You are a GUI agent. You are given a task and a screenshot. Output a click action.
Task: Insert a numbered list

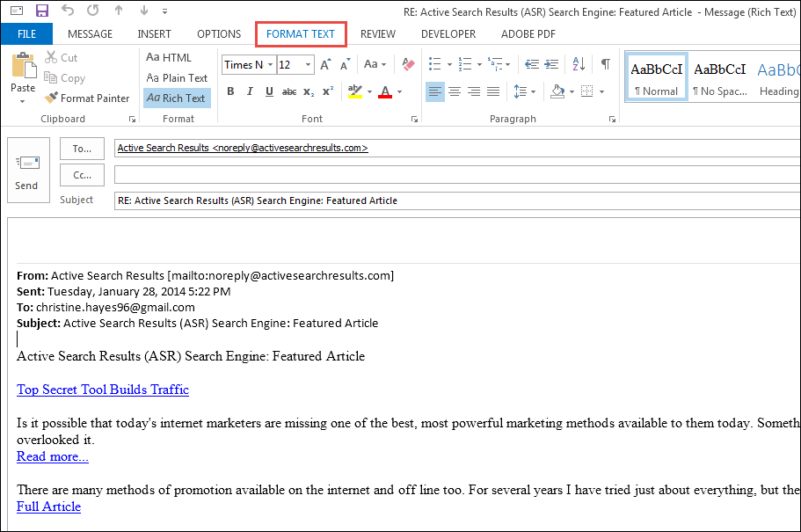(x=465, y=64)
